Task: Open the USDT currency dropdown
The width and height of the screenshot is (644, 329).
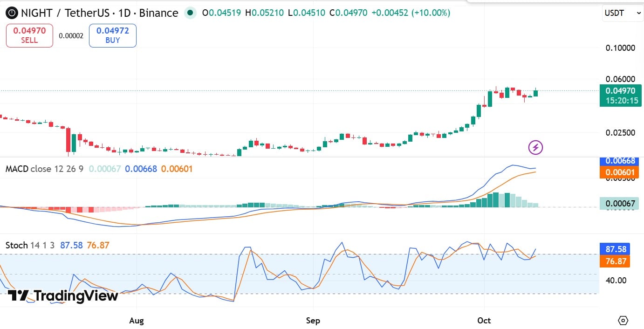Action: 623,14
